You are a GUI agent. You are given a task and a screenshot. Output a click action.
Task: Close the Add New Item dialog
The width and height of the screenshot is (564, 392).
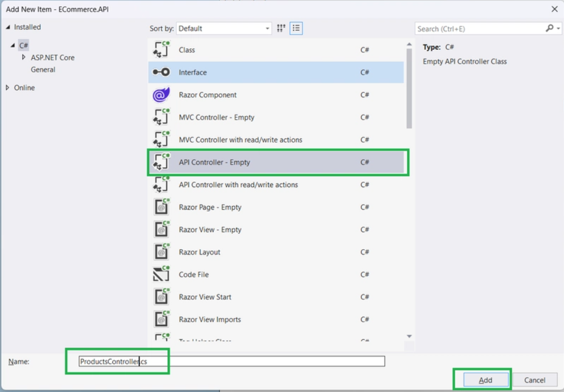pos(554,9)
